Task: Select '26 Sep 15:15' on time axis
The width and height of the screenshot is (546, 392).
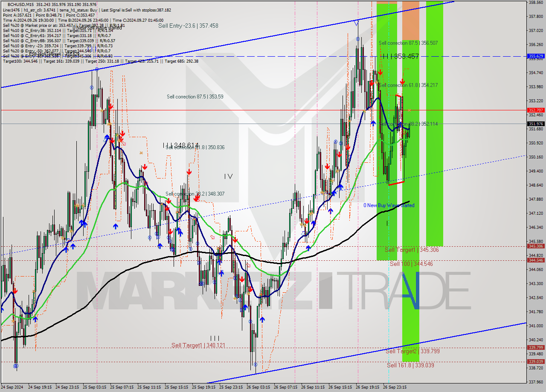Action: pos(340,387)
